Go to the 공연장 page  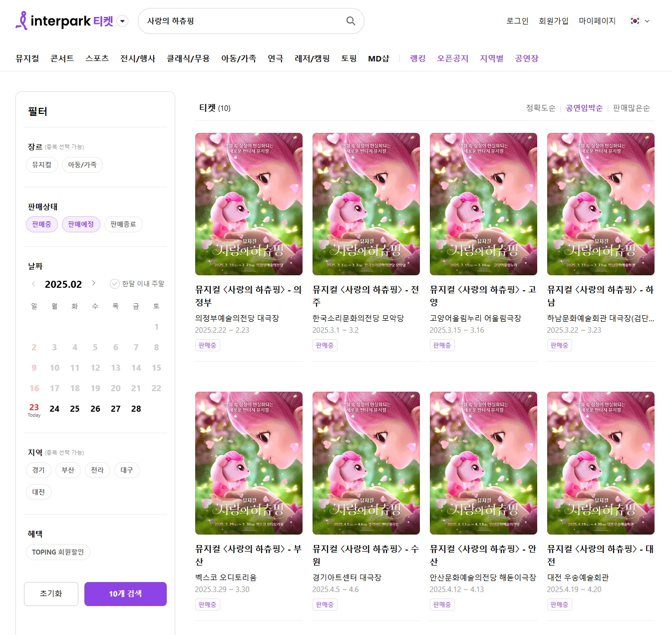click(527, 58)
